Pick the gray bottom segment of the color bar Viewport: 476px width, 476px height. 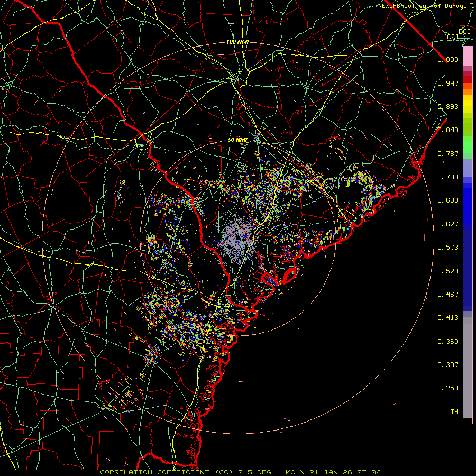coord(467,368)
